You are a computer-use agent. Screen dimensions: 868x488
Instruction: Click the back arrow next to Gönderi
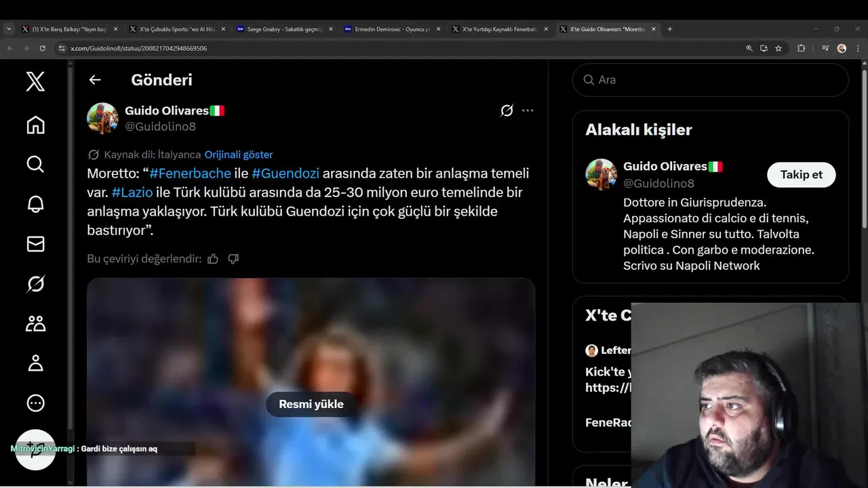click(x=95, y=80)
